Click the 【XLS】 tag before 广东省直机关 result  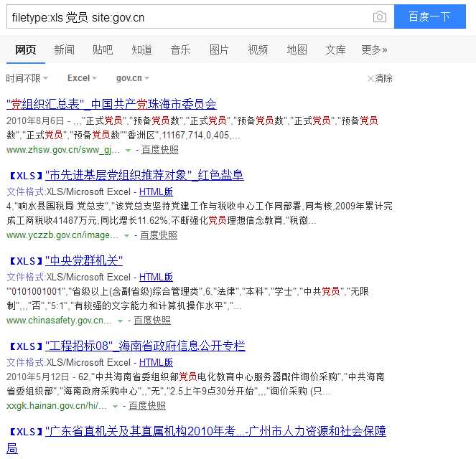(26, 432)
